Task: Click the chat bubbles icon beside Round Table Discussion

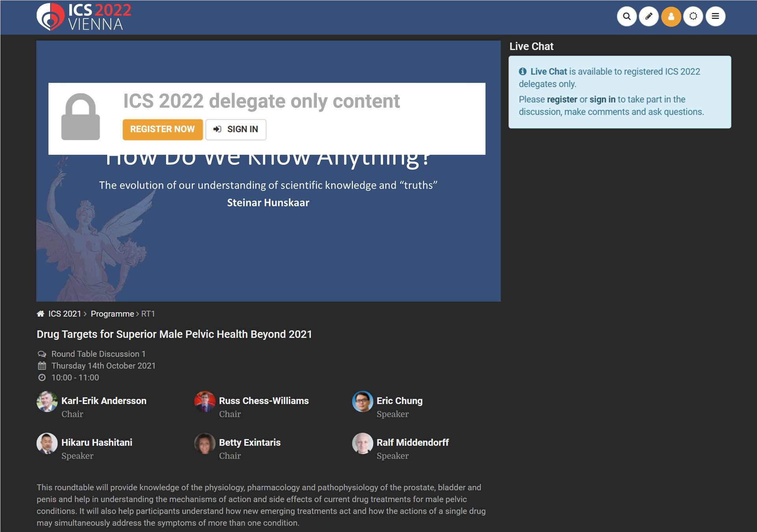Action: [42, 354]
